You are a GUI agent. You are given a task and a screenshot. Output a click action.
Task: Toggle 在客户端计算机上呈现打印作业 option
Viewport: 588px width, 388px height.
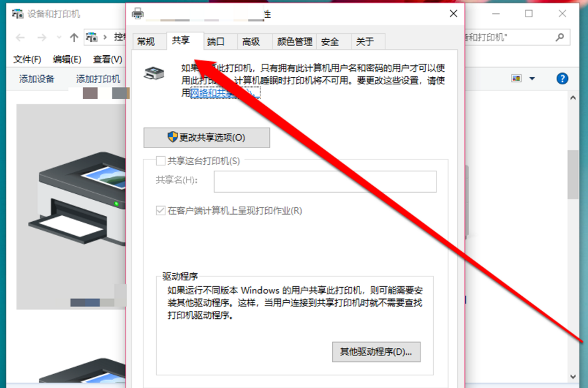pyautogui.click(x=160, y=210)
